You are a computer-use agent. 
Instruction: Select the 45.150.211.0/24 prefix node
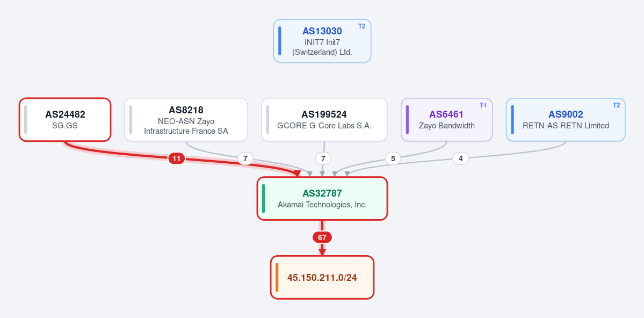(322, 277)
